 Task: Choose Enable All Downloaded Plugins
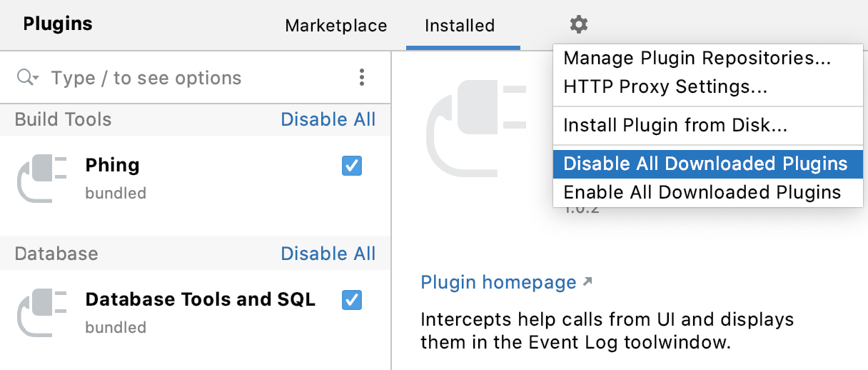click(707, 192)
